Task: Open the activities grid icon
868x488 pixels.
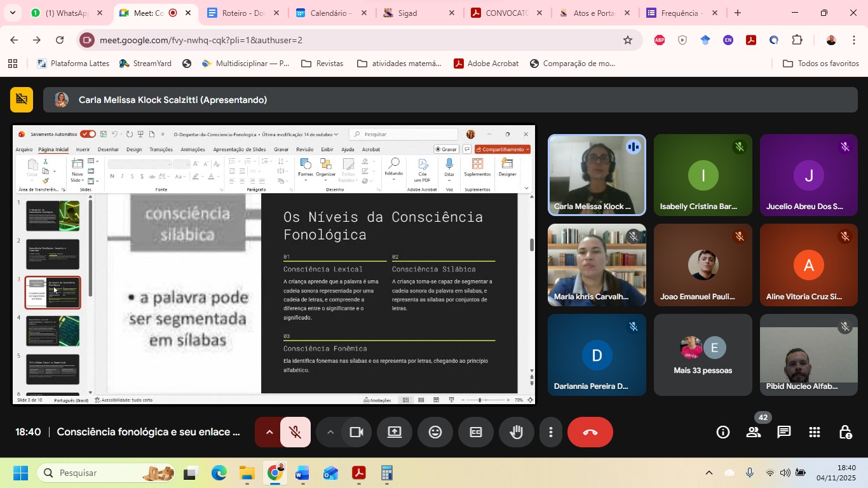Action: point(815,433)
